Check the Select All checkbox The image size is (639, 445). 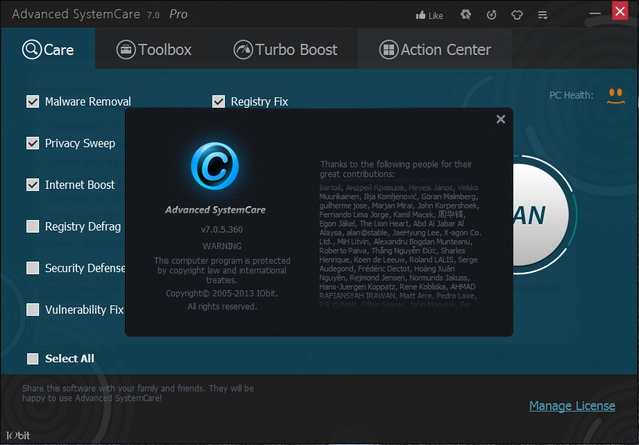[33, 359]
